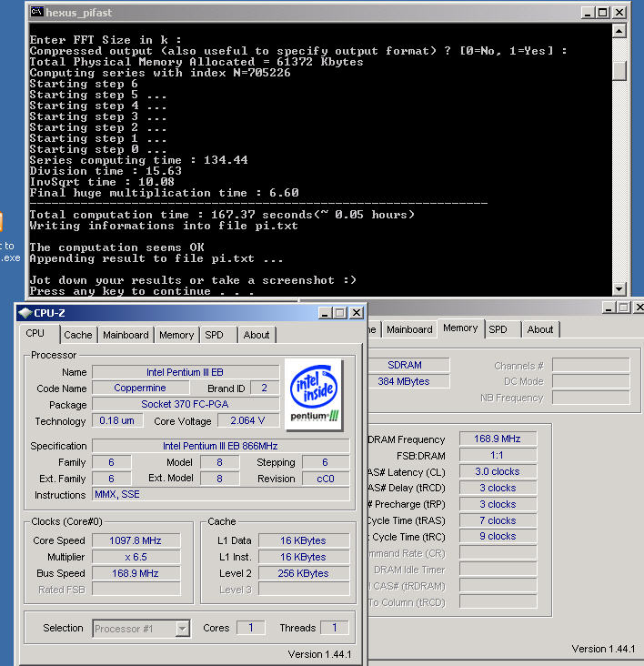Click the tRAS 7 clocks value
Image resolution: width=644 pixels, height=666 pixels.
[x=498, y=520]
